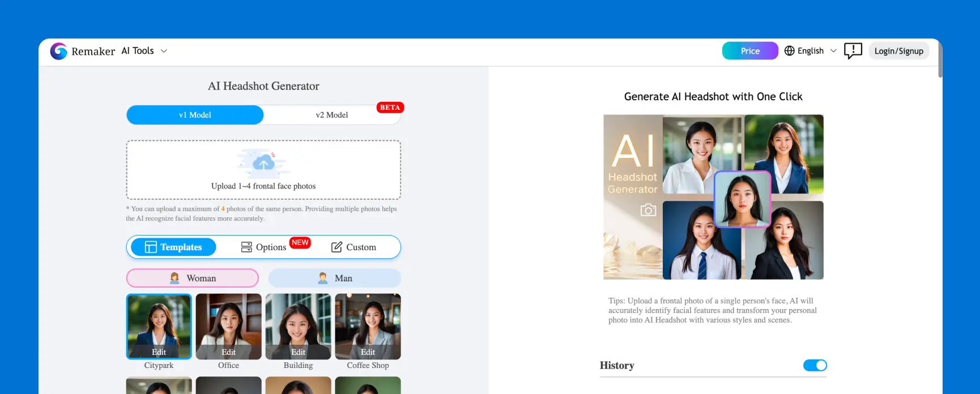Image resolution: width=980 pixels, height=394 pixels.
Task: Click the camera icon in preview banner
Action: click(648, 210)
